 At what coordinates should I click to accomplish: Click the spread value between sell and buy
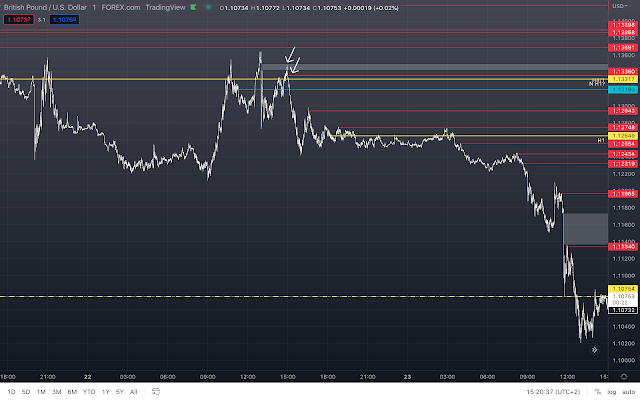(42, 20)
